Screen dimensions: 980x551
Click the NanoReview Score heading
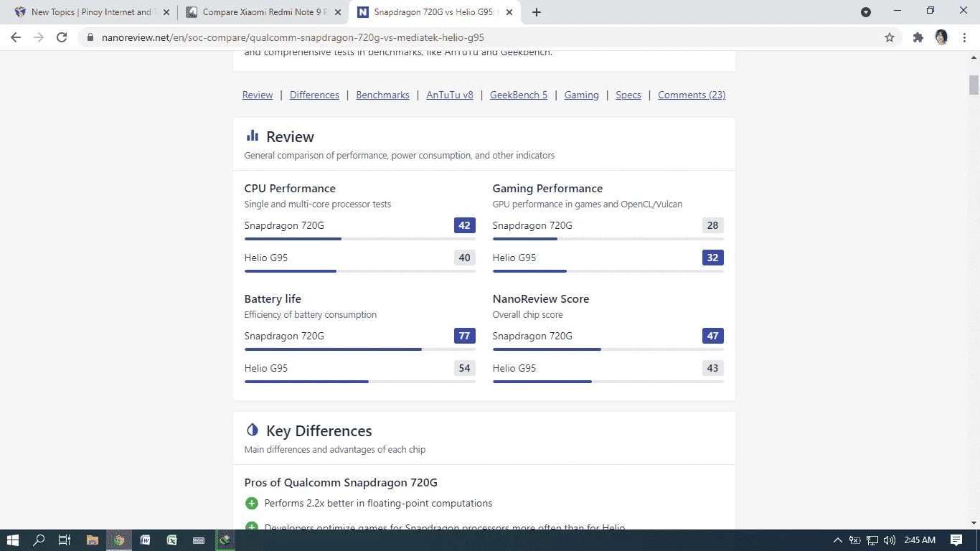(541, 298)
